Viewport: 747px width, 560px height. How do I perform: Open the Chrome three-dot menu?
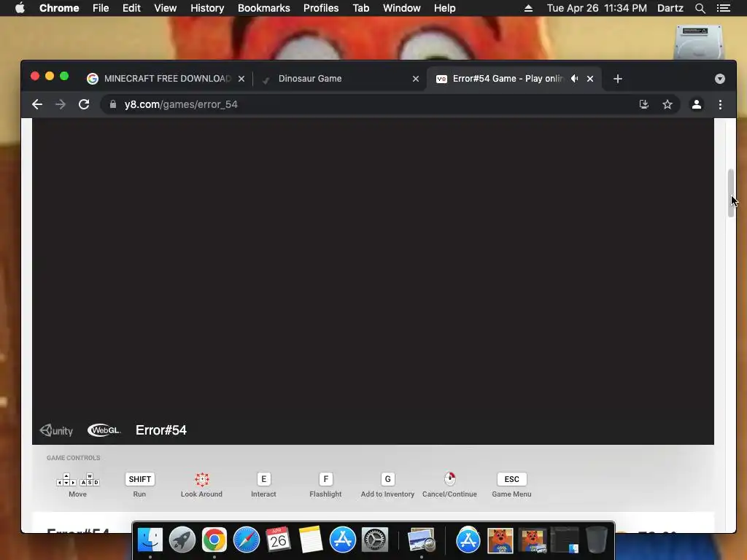pos(720,104)
